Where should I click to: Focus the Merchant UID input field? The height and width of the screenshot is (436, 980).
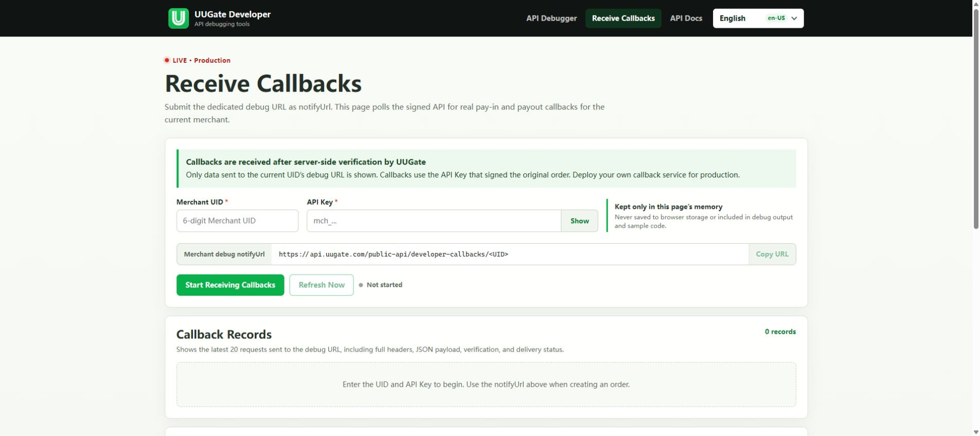(x=237, y=221)
